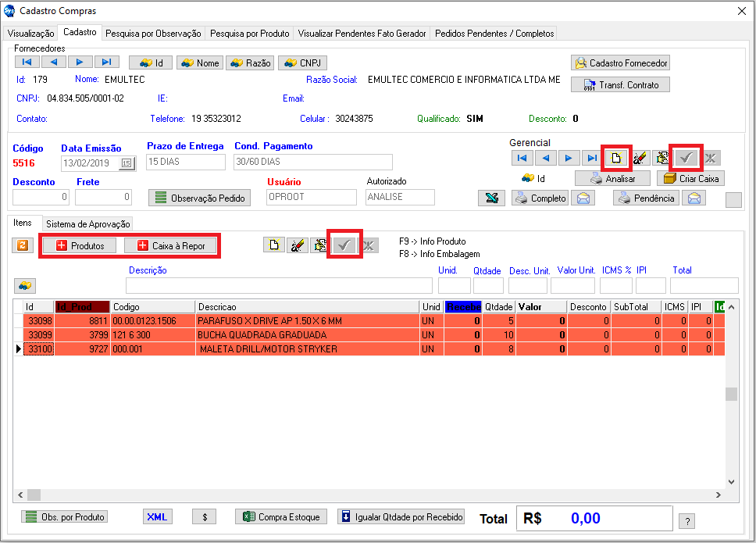Viewport: 756px width, 543px height.
Task: Switch to Pesquisa por Produto tab
Action: 250,34
